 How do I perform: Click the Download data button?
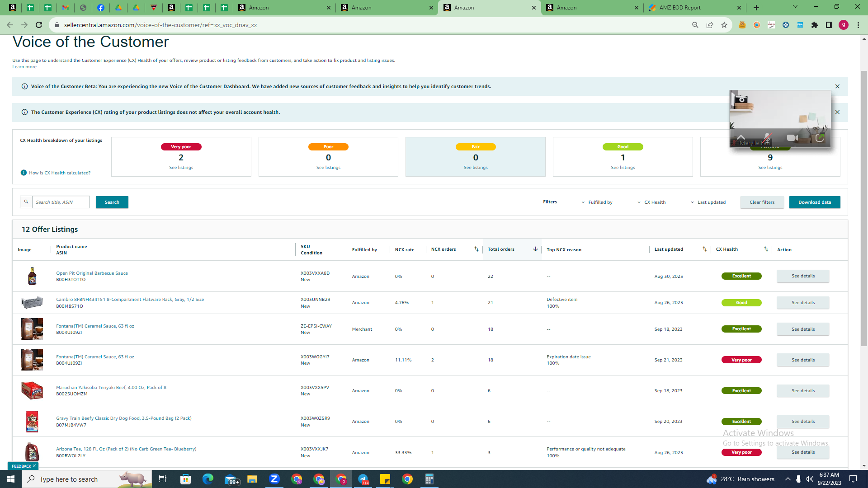tap(815, 202)
